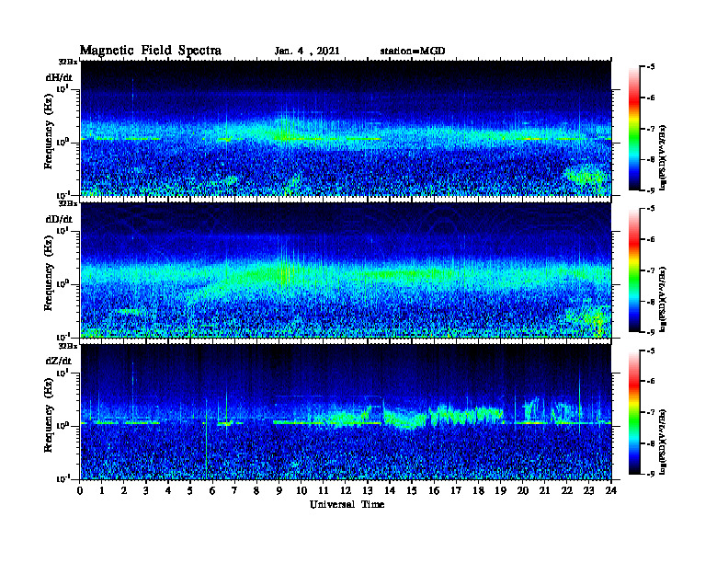
Task: Click hour tick label "18" on time axis
Action: [478, 490]
